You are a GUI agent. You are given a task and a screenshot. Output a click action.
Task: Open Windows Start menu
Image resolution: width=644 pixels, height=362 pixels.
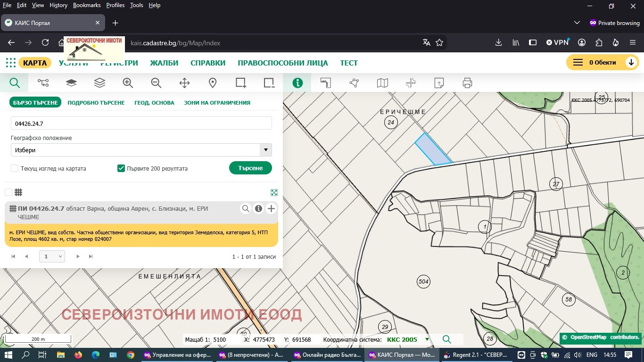(8, 355)
